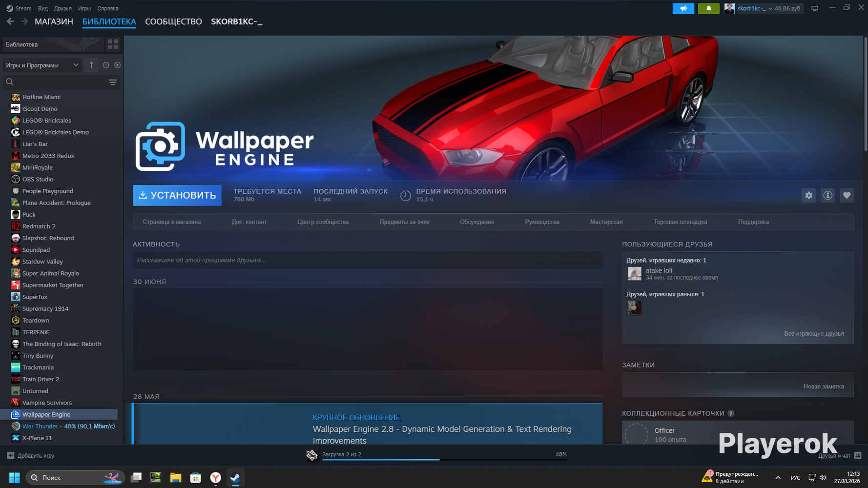Open the Wallpaper Engine info icon
The height and width of the screenshot is (488, 868).
[x=827, y=195]
